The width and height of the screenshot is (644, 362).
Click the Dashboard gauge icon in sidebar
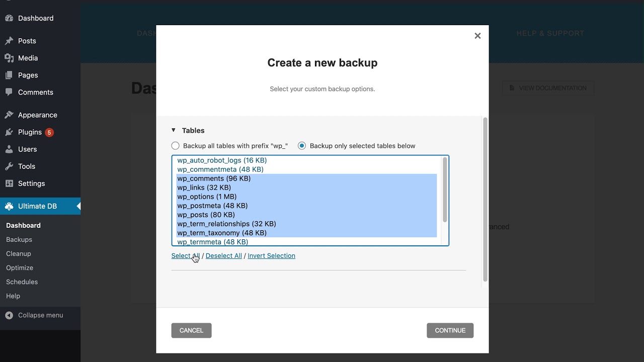pos(9,18)
